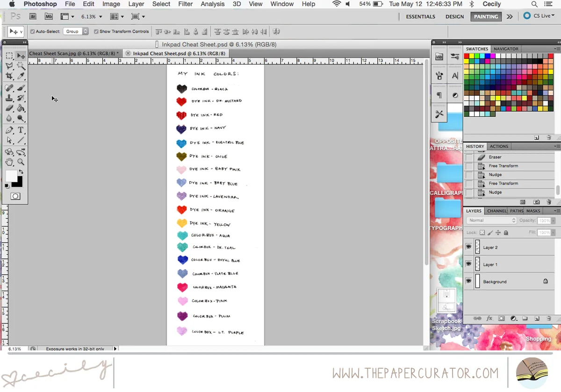This screenshot has height=392, width=561.
Task: Reset default foreground and background colors
Action: 7,185
